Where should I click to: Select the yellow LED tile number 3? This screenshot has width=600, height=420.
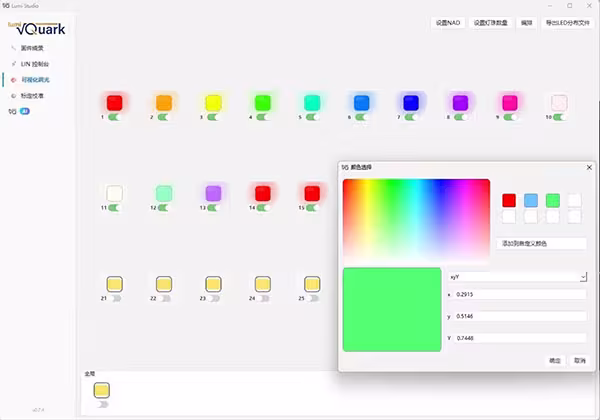[213, 103]
